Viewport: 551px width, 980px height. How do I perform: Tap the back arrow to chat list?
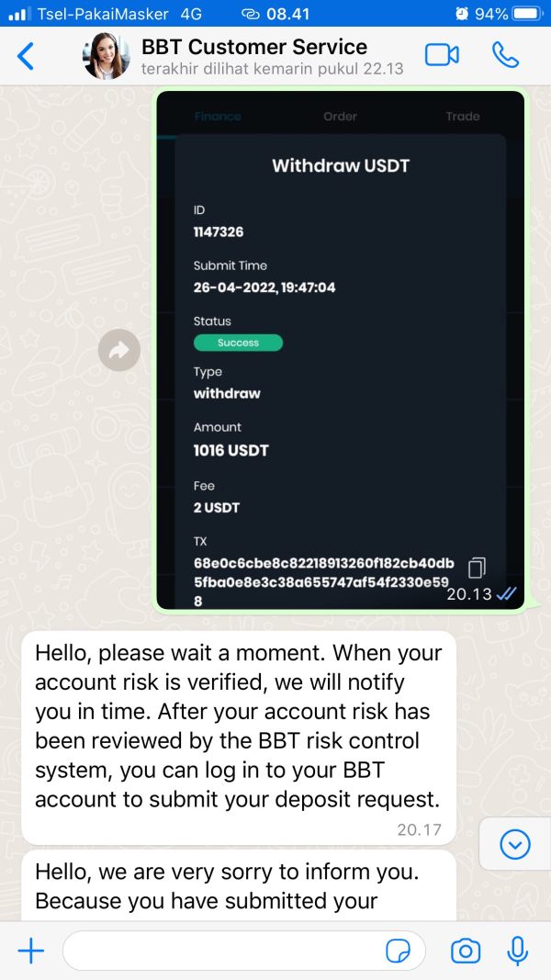(x=26, y=56)
